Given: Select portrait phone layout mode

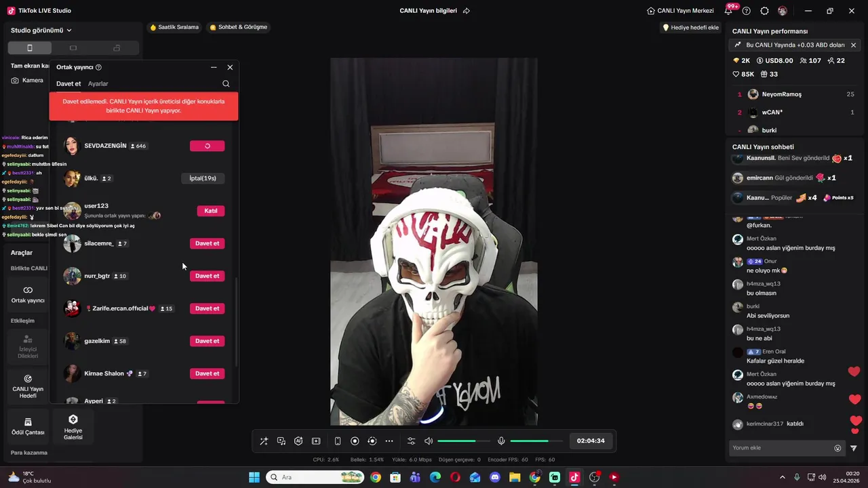Looking at the screenshot, I should [30, 48].
